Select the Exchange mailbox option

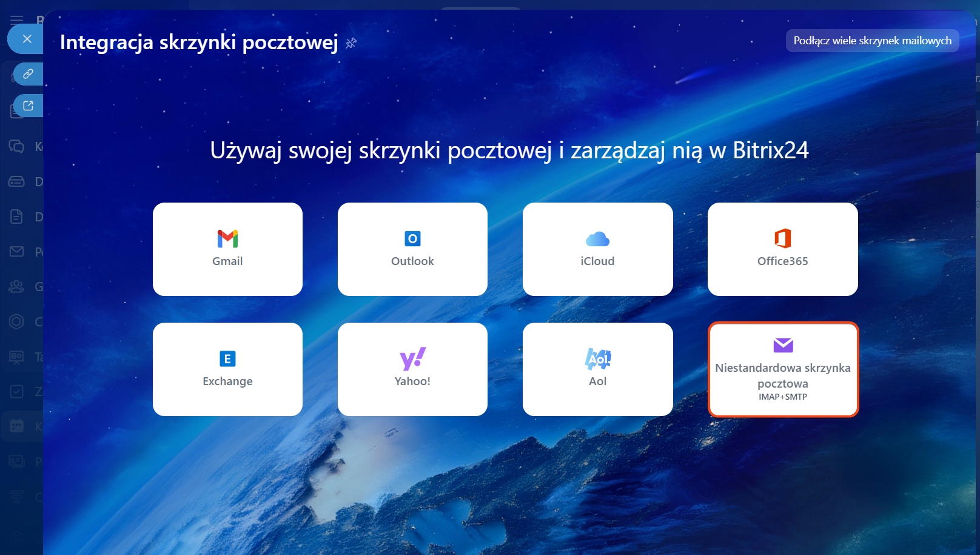pyautogui.click(x=227, y=369)
